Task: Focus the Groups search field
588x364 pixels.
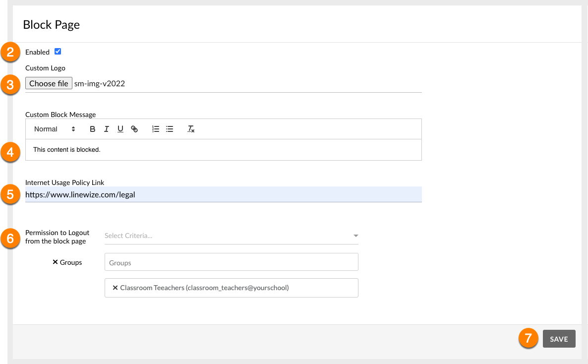Action: [232, 262]
